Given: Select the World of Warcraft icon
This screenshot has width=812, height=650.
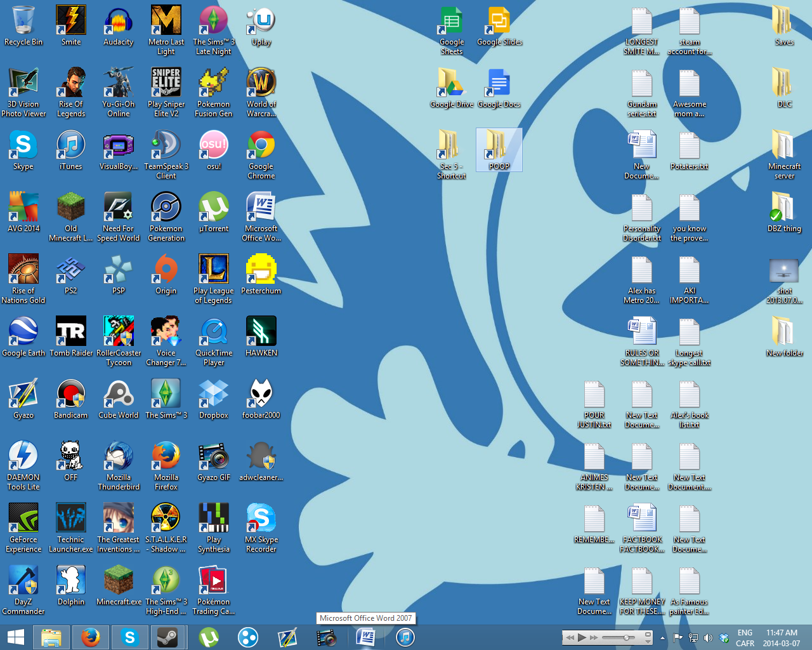Looking at the screenshot, I should (x=261, y=93).
